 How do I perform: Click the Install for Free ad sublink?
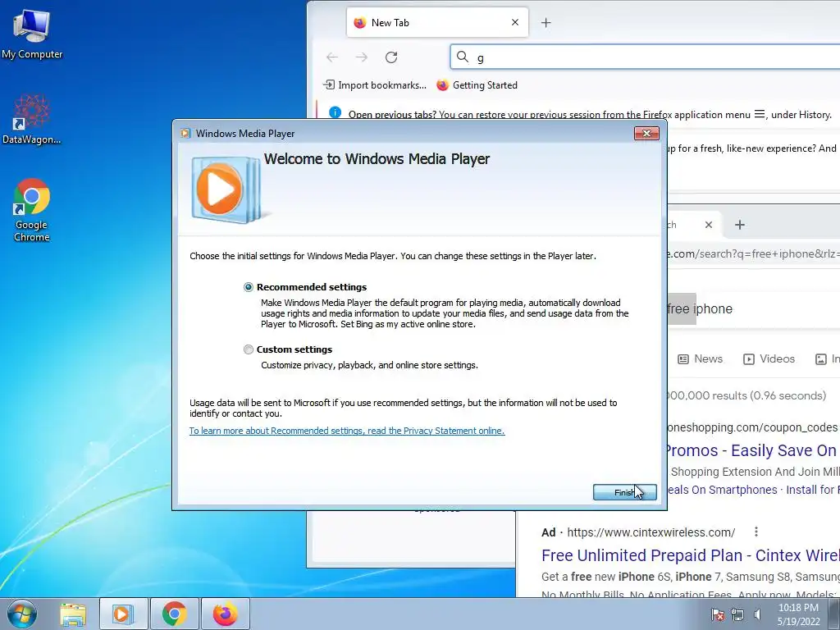pyautogui.click(x=813, y=490)
